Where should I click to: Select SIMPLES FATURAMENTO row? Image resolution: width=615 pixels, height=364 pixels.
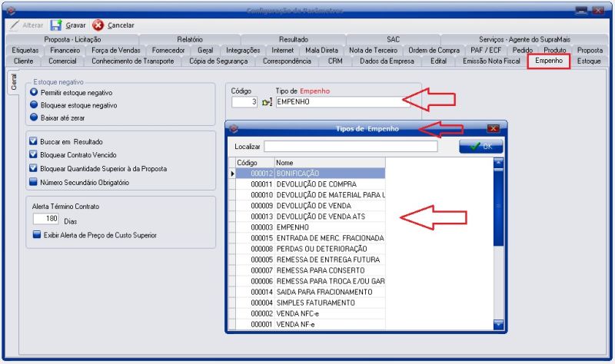(x=311, y=303)
